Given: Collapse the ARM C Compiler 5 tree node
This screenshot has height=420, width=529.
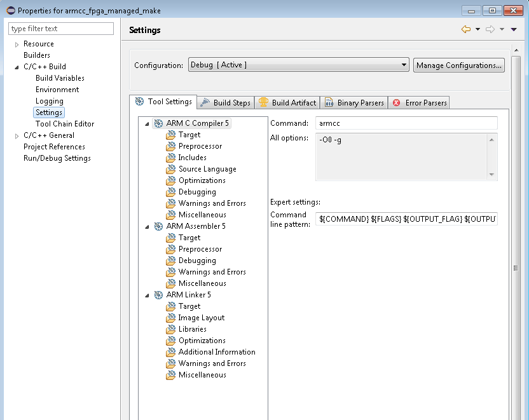Looking at the screenshot, I should pos(148,124).
